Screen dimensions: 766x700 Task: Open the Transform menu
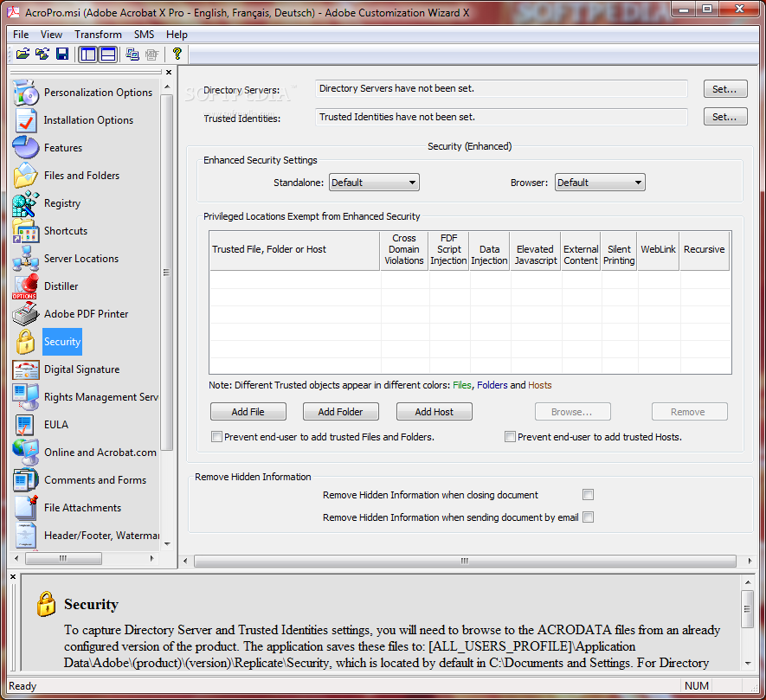(x=98, y=35)
